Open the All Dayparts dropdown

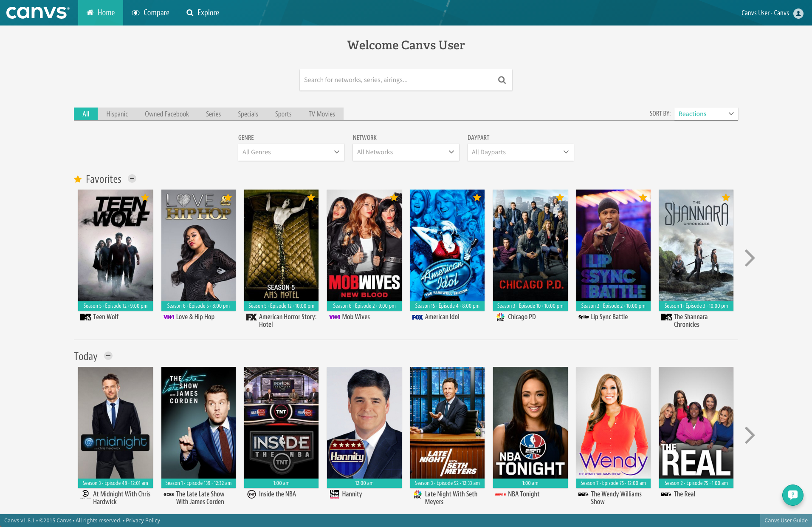520,152
